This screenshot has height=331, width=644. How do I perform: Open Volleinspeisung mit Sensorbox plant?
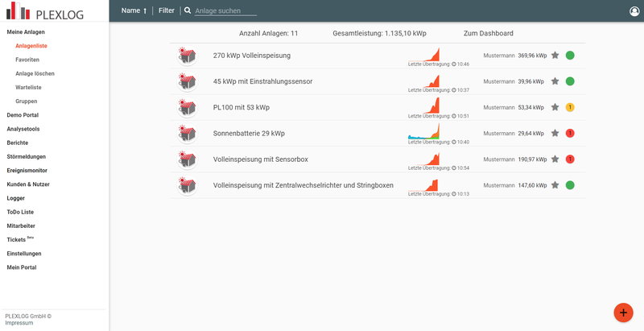[x=260, y=159]
